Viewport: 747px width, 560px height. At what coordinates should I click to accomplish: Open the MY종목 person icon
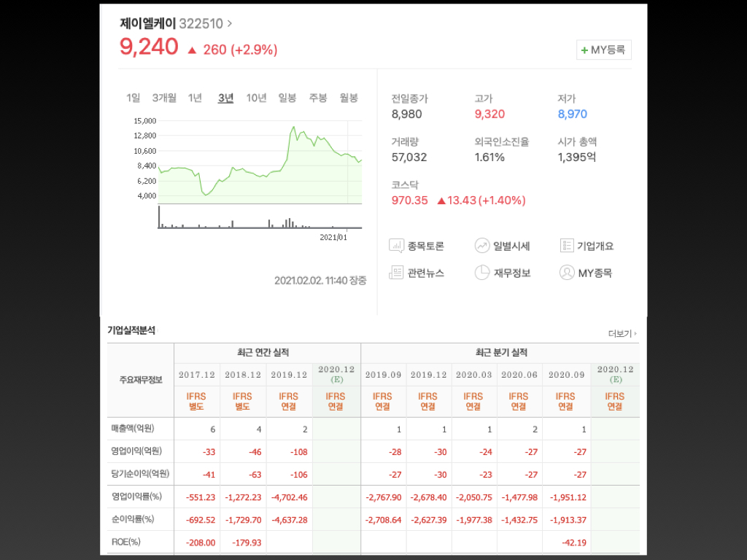(566, 273)
